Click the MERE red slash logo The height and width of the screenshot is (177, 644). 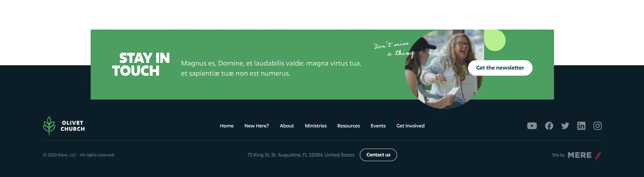click(598, 155)
